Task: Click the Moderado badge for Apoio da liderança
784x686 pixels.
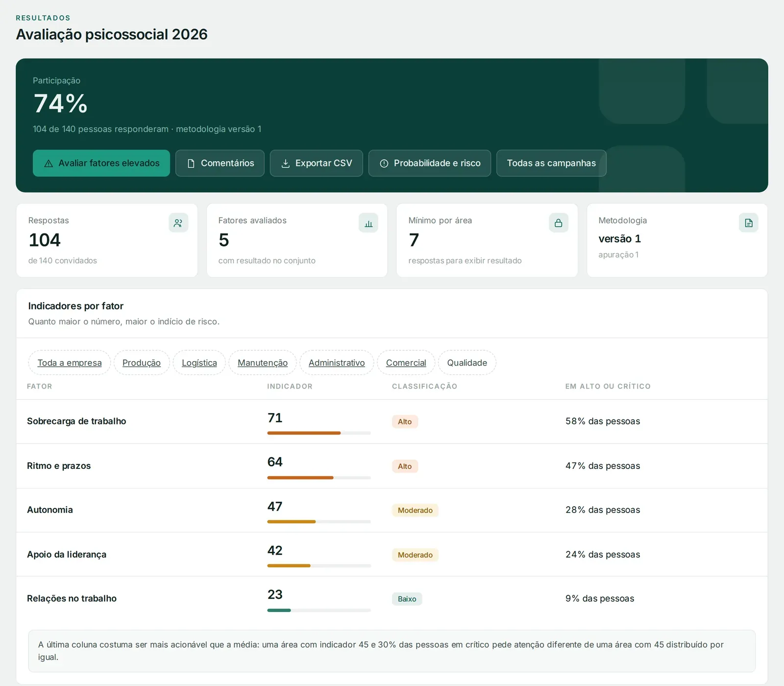Action: [415, 555]
